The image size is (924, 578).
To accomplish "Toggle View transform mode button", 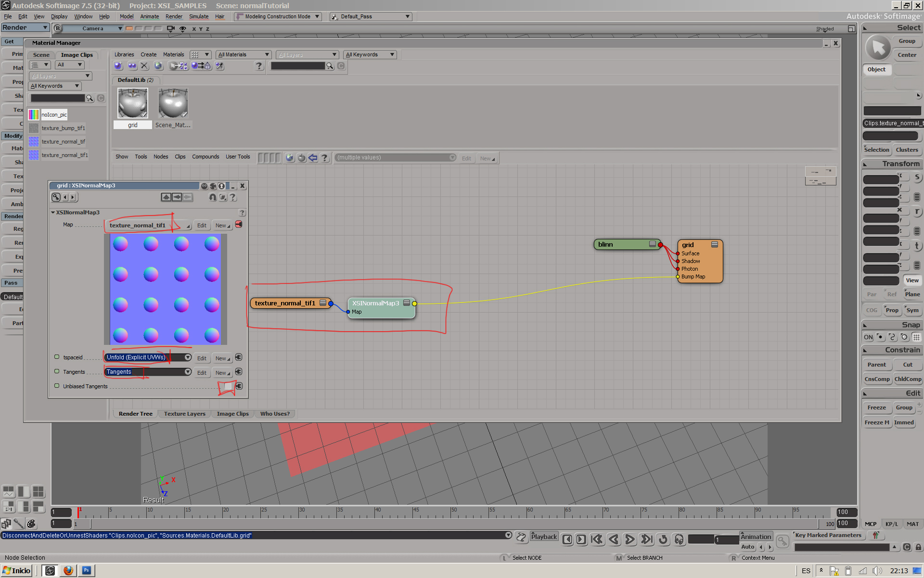I will [x=912, y=280].
